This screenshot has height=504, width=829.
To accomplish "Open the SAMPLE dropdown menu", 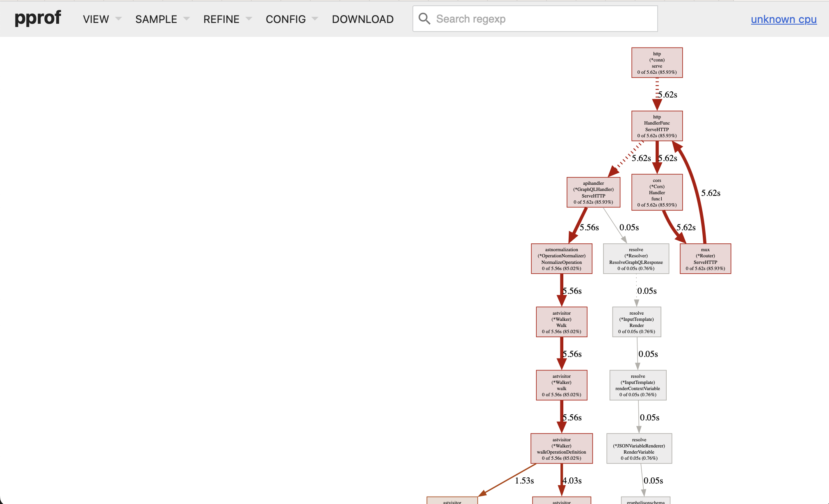I will (x=162, y=19).
